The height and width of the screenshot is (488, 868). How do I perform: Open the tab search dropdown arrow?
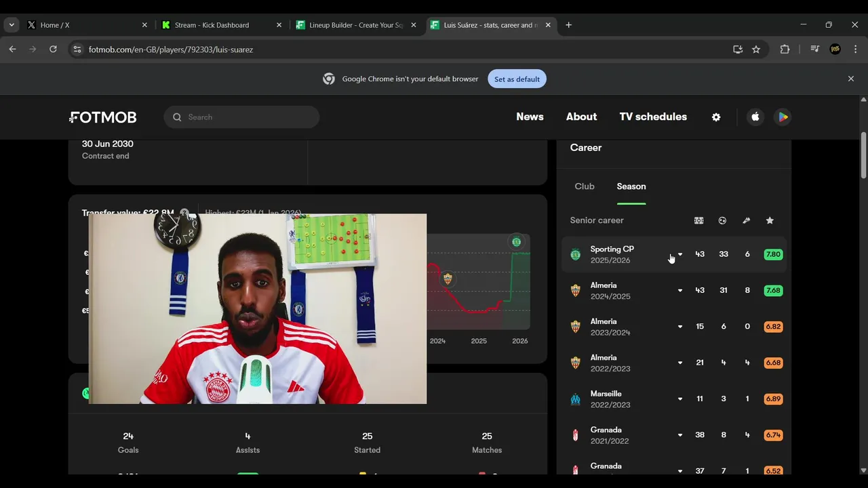click(x=12, y=25)
